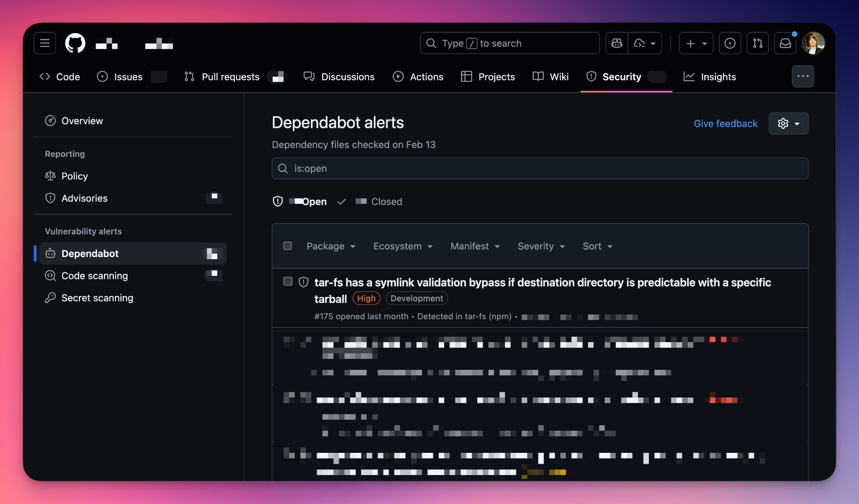Focus the is:open alert search field

(x=540, y=168)
